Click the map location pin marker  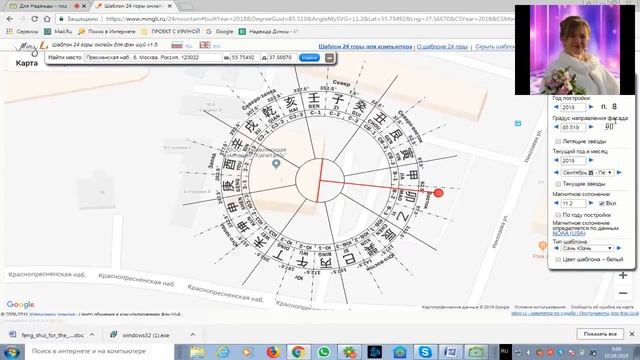(x=276, y=164)
